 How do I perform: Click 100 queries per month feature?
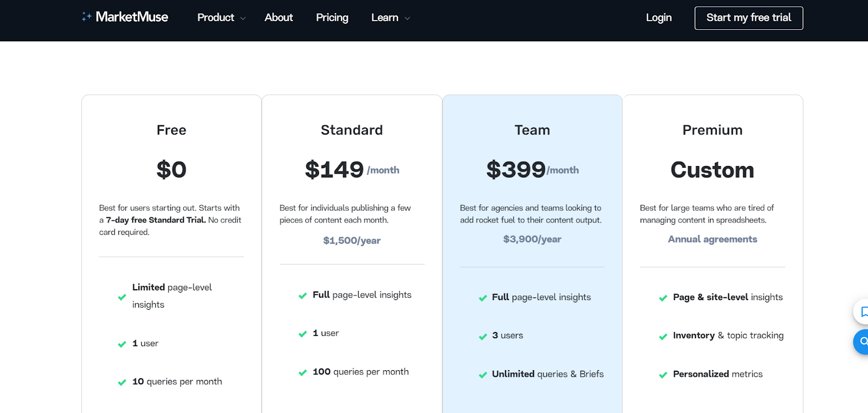click(x=361, y=372)
